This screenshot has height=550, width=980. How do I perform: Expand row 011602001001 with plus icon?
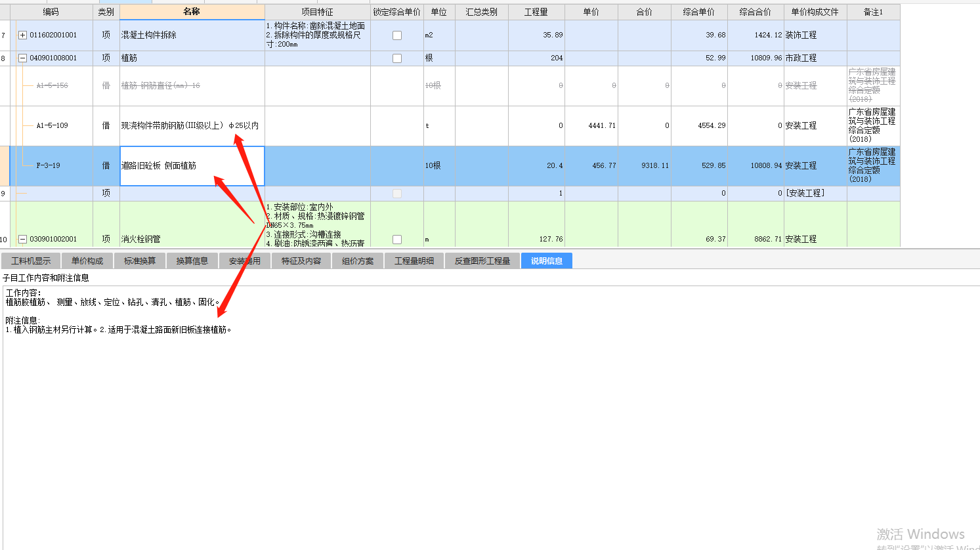tap(23, 35)
